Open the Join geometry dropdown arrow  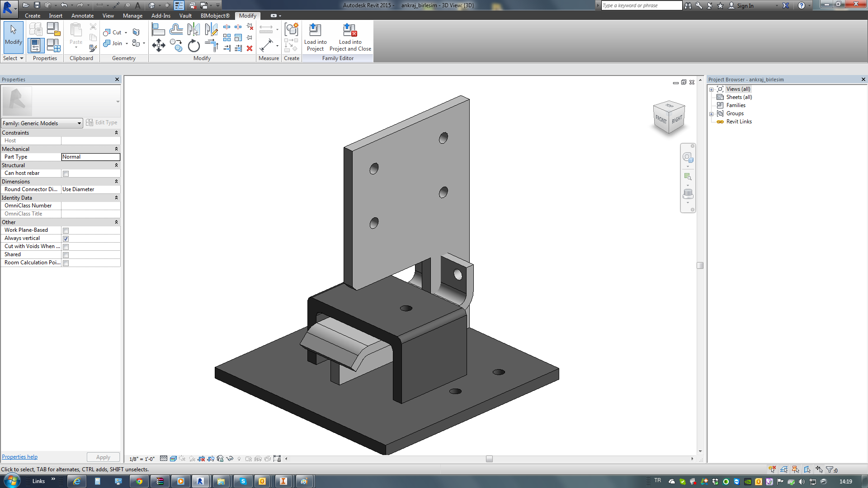click(127, 43)
